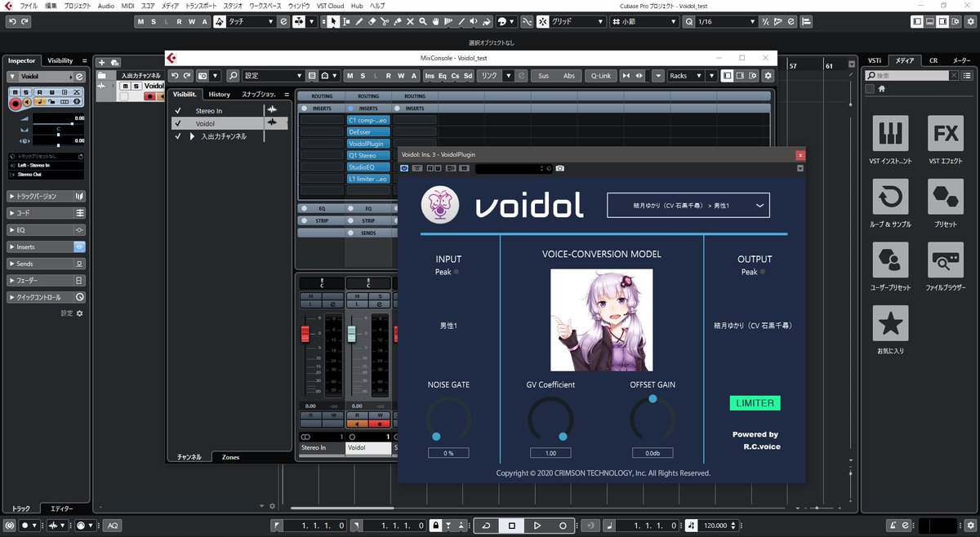This screenshot has height=537, width=980.
Task: Click the Yuzuki Yukari character thumbnail
Action: (x=601, y=320)
